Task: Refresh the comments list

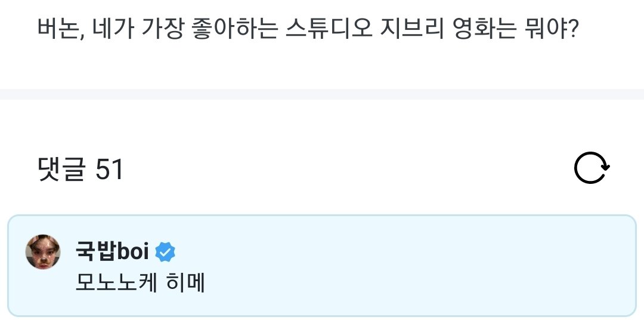Action: pos(592,169)
